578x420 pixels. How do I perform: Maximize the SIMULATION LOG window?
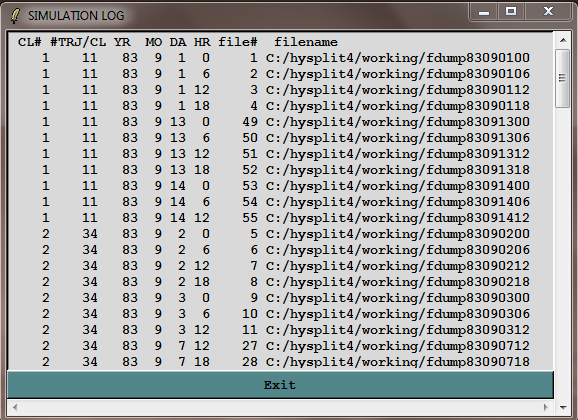click(x=511, y=12)
